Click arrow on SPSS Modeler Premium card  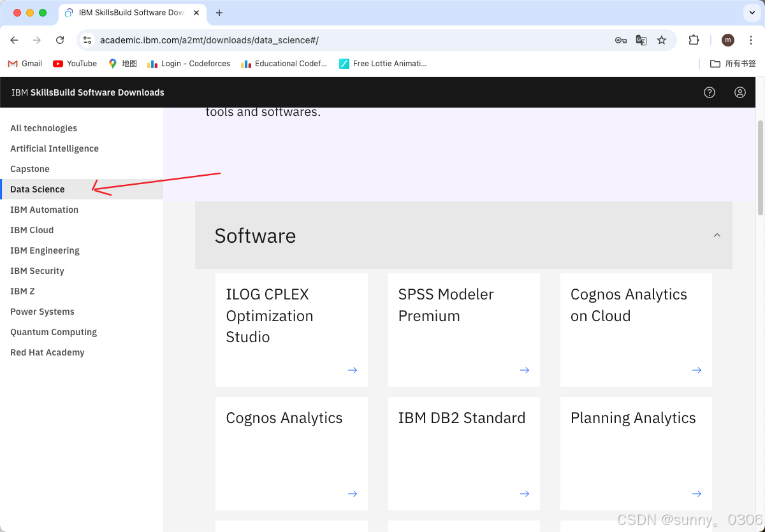pos(525,370)
